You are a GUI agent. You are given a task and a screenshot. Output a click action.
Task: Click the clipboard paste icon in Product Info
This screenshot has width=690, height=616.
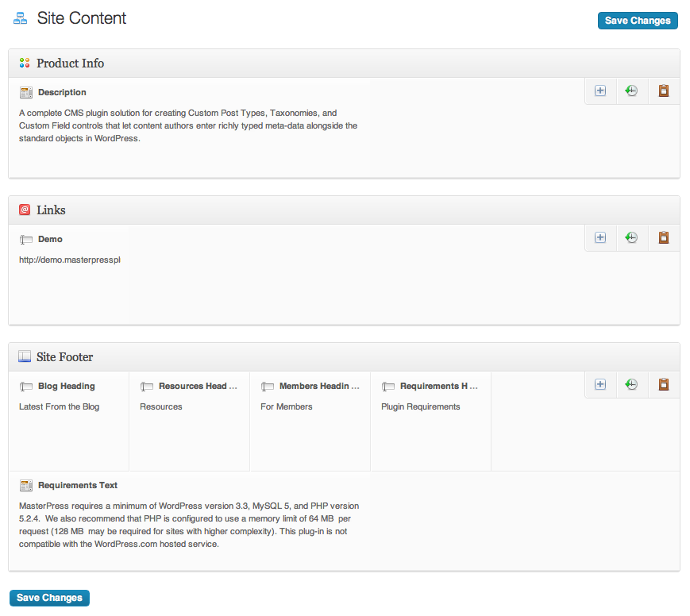point(664,90)
